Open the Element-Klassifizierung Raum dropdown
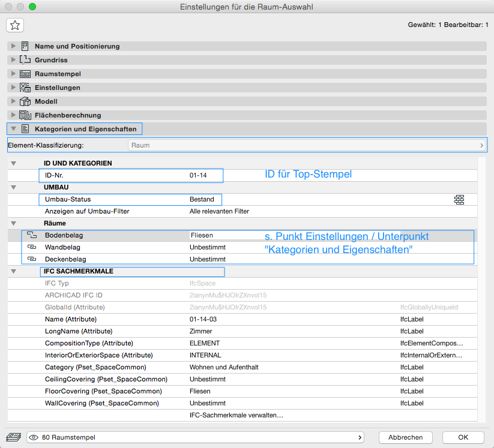 point(306,145)
